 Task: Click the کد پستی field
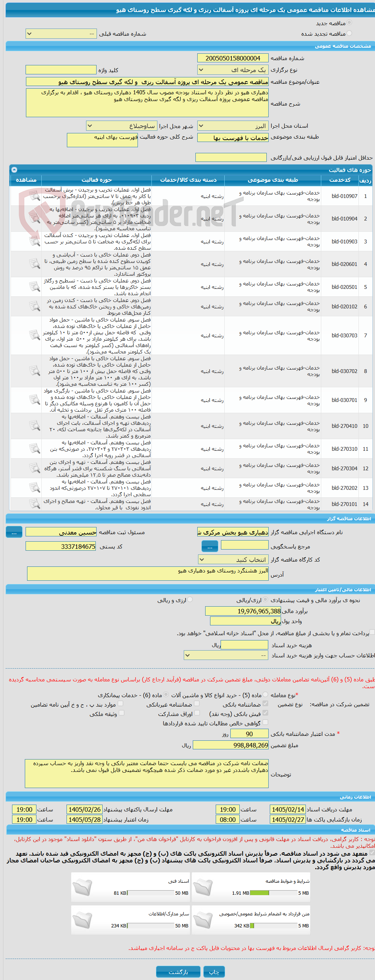coord(60,547)
